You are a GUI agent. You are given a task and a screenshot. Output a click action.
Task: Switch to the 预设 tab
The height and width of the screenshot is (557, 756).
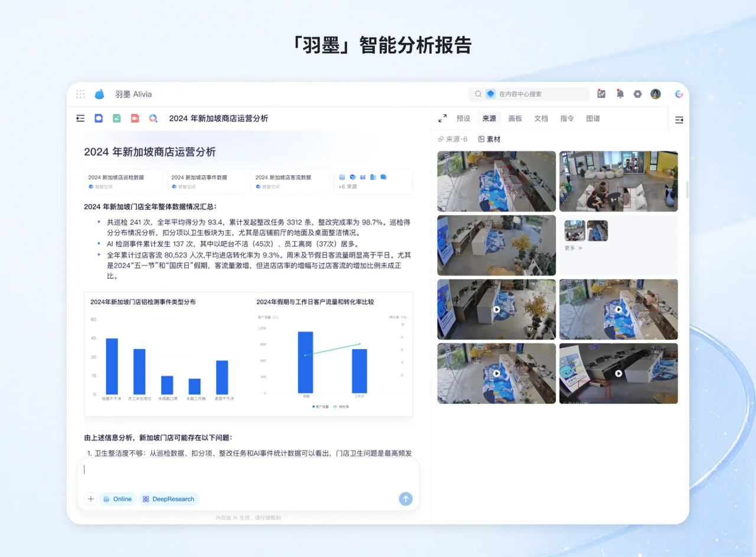click(464, 119)
